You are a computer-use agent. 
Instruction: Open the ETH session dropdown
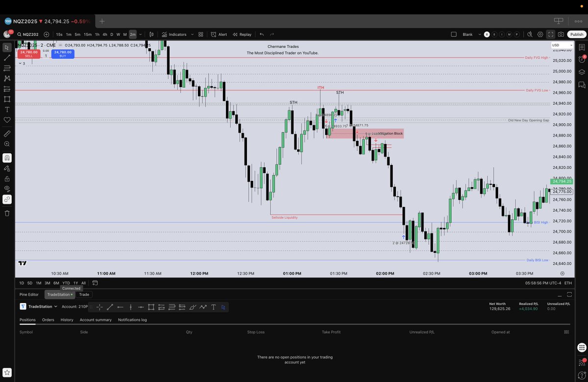568,283
